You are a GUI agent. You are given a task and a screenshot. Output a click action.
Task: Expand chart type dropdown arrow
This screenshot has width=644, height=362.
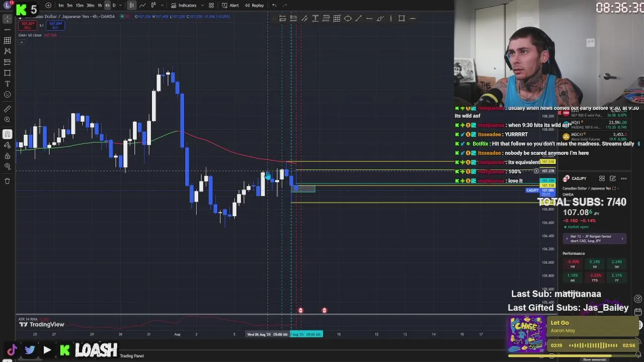point(162,5)
